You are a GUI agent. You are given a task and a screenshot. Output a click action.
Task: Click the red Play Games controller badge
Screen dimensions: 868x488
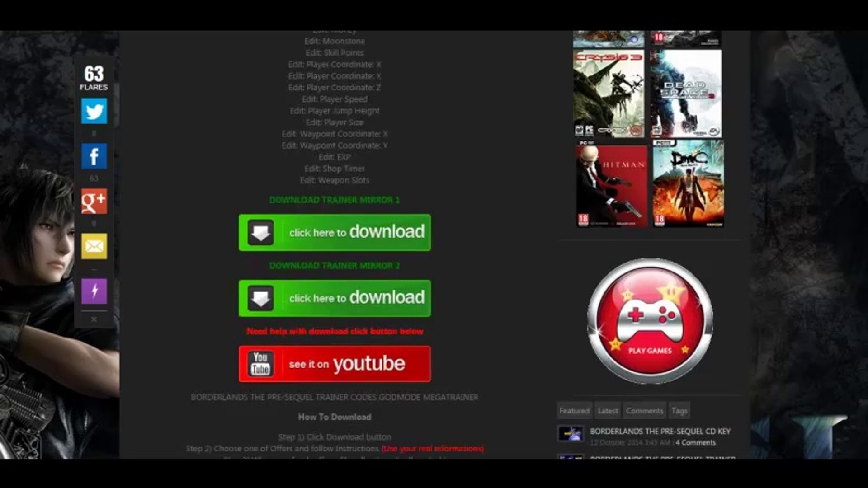coord(650,321)
